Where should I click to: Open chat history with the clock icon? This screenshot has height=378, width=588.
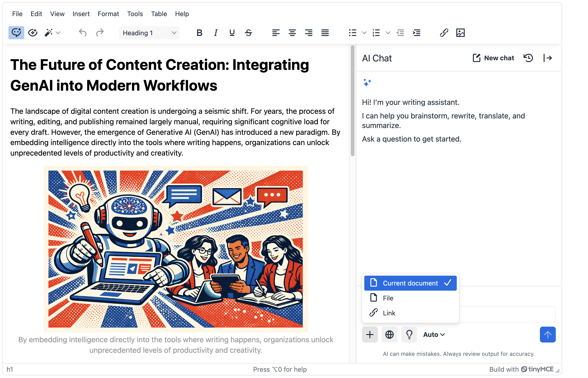[528, 58]
